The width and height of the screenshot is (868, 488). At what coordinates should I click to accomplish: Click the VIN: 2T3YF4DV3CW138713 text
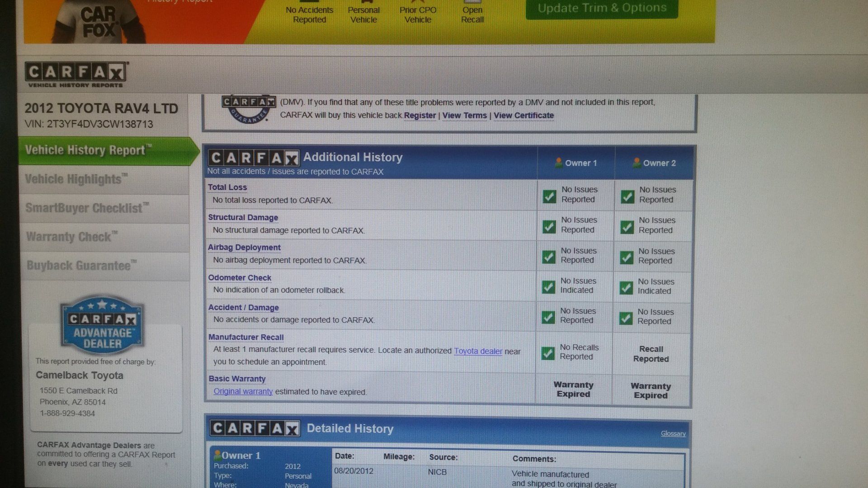pyautogui.click(x=89, y=124)
